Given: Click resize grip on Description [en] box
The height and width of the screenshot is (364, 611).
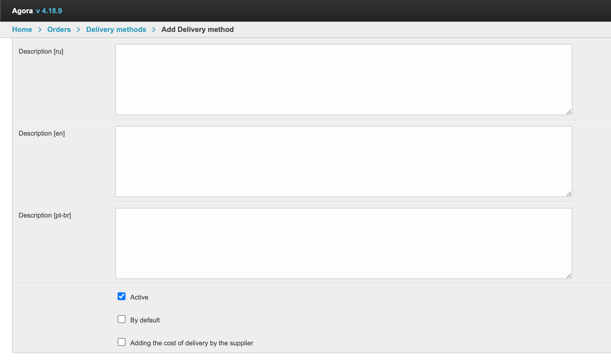Looking at the screenshot, I should click(x=569, y=194).
